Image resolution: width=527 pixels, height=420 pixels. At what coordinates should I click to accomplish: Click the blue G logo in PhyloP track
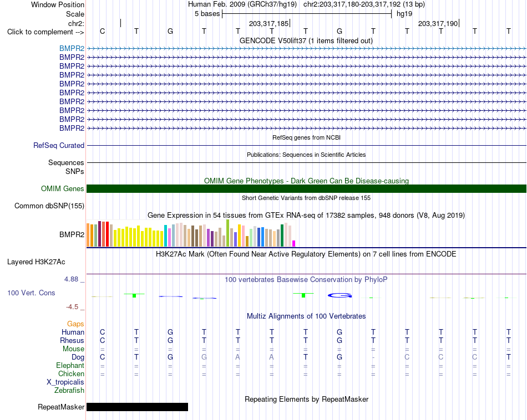(x=340, y=295)
